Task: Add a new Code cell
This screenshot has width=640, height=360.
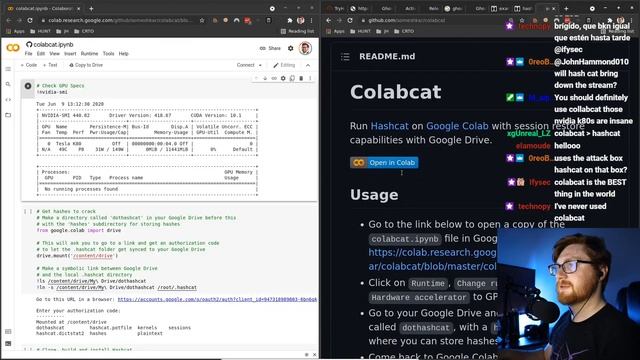Action: 29,65
